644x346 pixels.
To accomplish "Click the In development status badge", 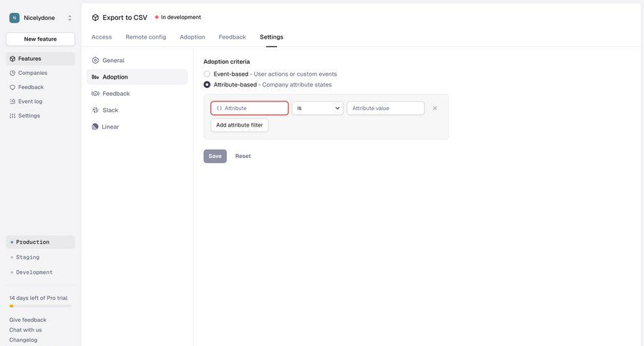I will coord(177,17).
